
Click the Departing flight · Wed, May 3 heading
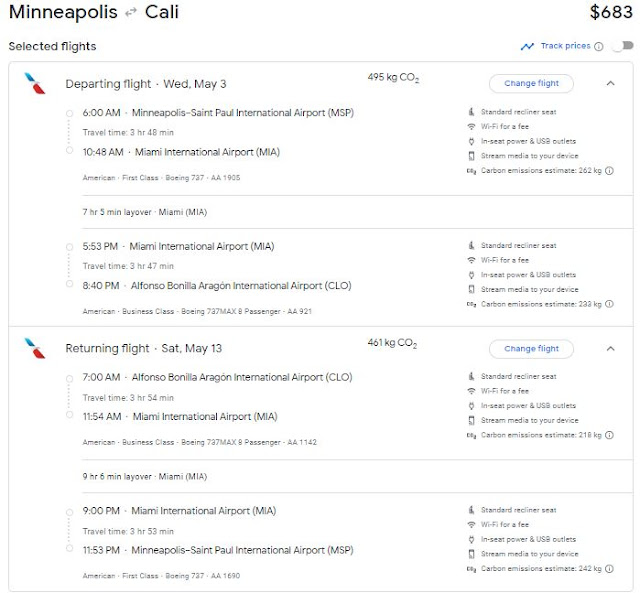click(x=146, y=84)
